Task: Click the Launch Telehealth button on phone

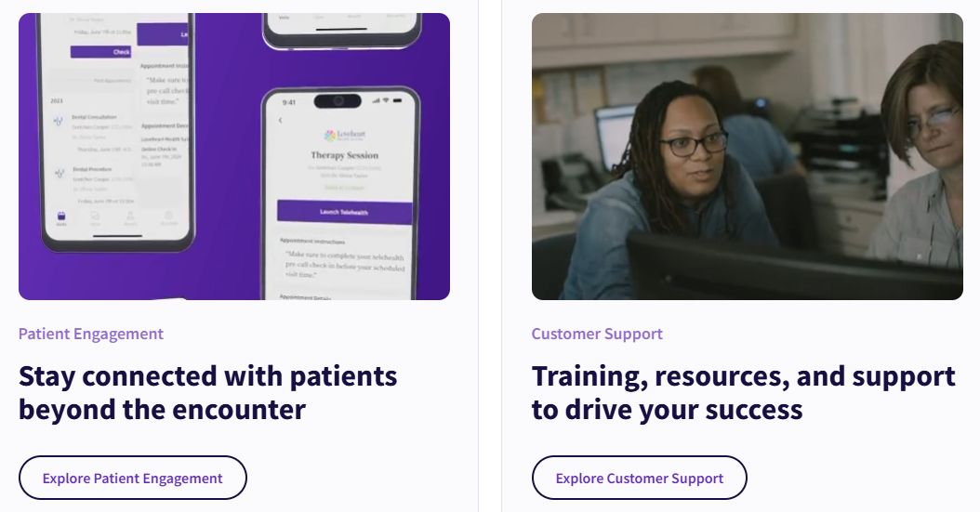Action: 344,212
